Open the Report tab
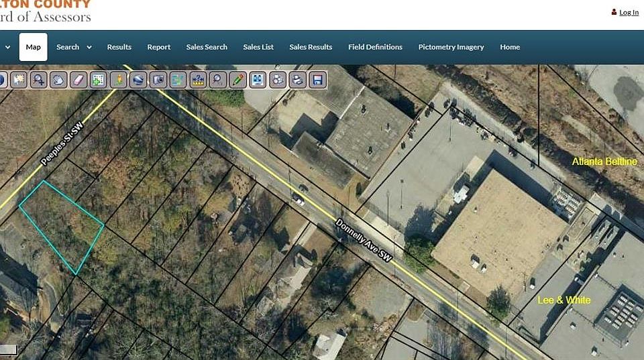644x360 pixels. pos(159,47)
